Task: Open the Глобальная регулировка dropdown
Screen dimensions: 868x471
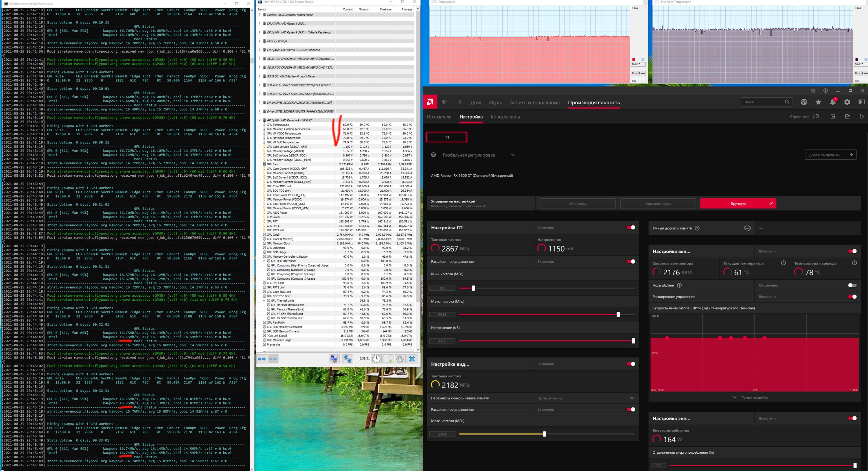Action: point(512,155)
